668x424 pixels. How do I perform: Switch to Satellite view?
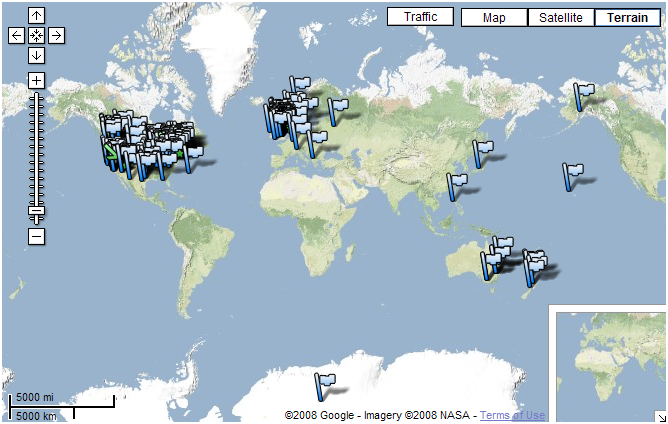tap(561, 18)
